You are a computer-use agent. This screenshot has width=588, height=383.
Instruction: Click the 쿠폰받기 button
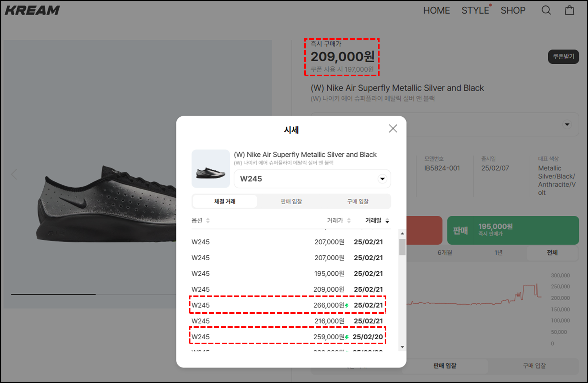[564, 57]
